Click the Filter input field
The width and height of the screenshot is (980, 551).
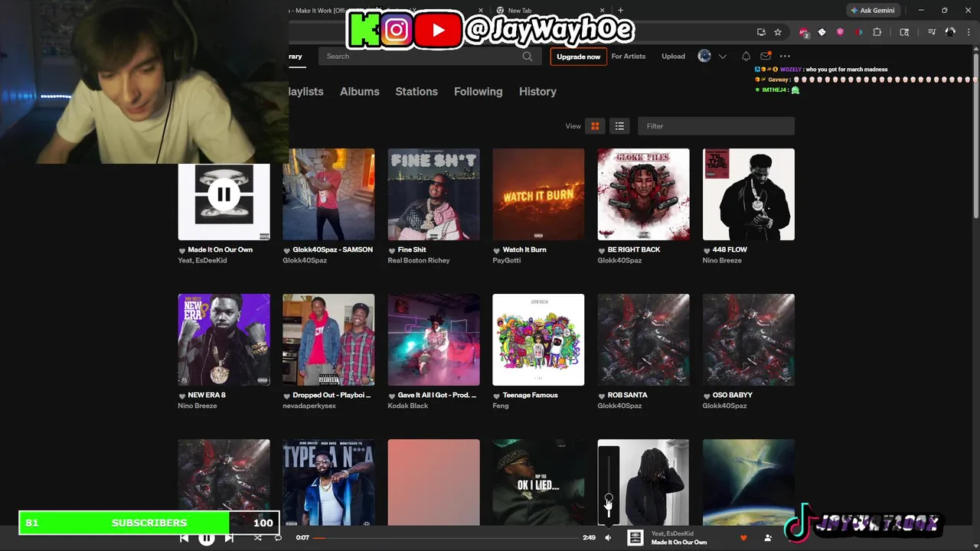tap(716, 126)
